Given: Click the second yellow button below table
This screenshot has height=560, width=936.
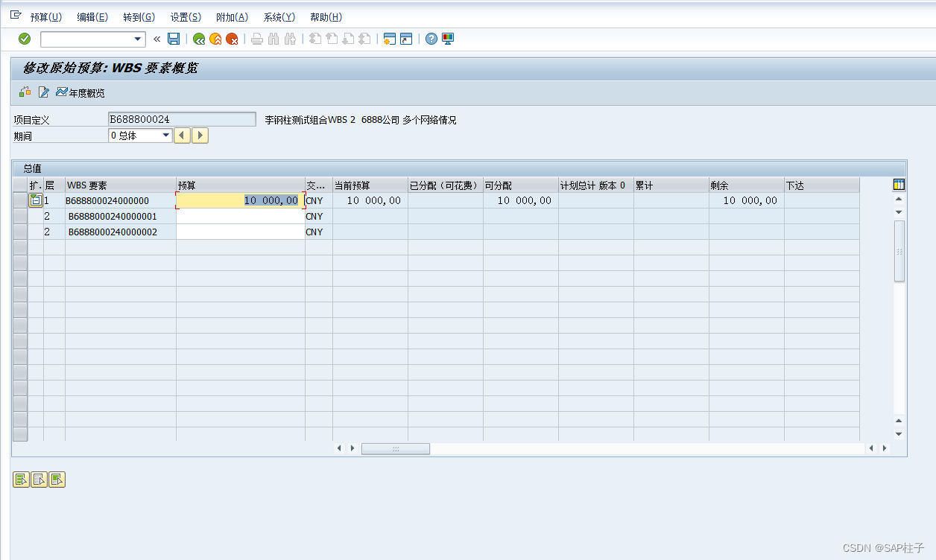Looking at the screenshot, I should (x=39, y=480).
